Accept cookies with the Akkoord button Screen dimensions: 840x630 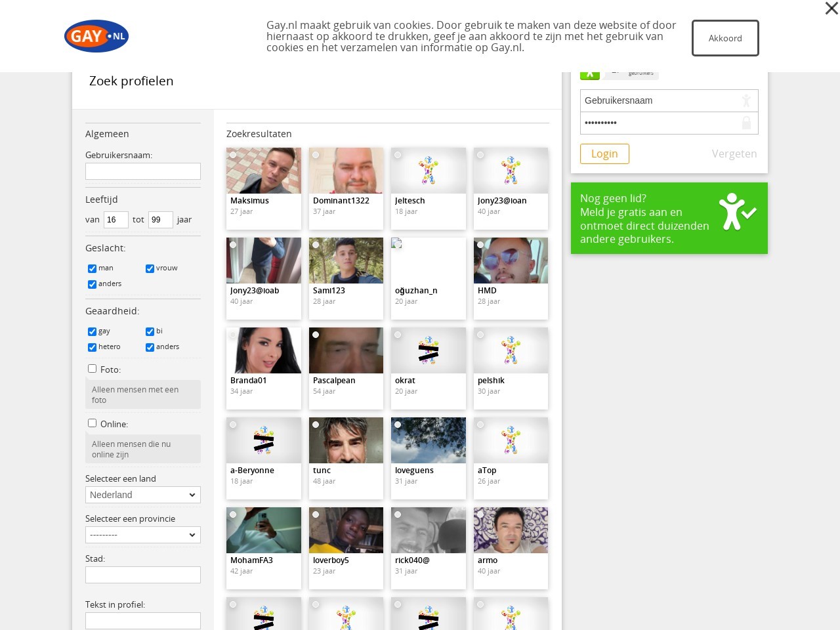point(725,38)
